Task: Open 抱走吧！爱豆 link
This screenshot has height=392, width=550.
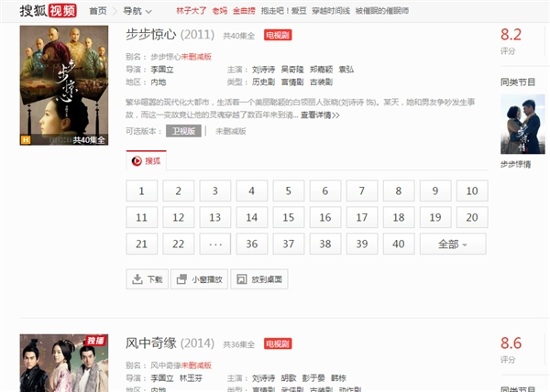Action: pos(284,11)
